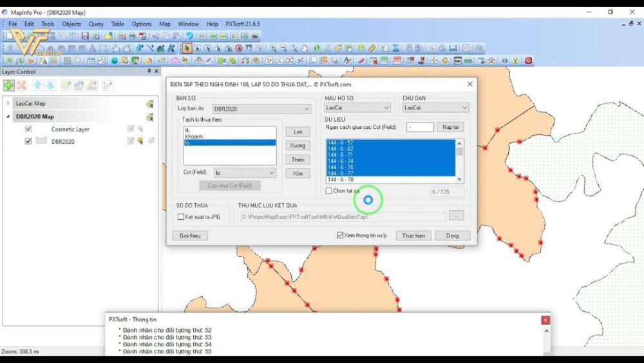Choose the Radius Select tool
Screen dimensions: 644x363
(208, 48)
